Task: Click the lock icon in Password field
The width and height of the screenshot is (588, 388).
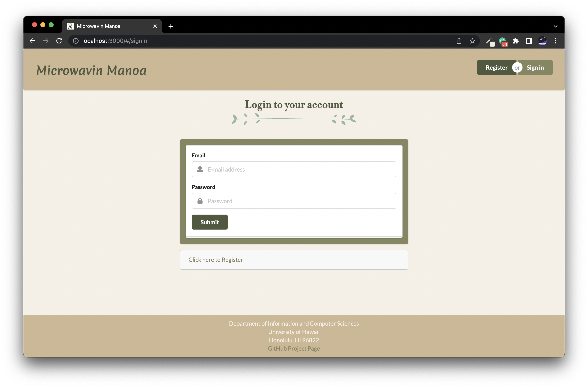Action: 200,201
